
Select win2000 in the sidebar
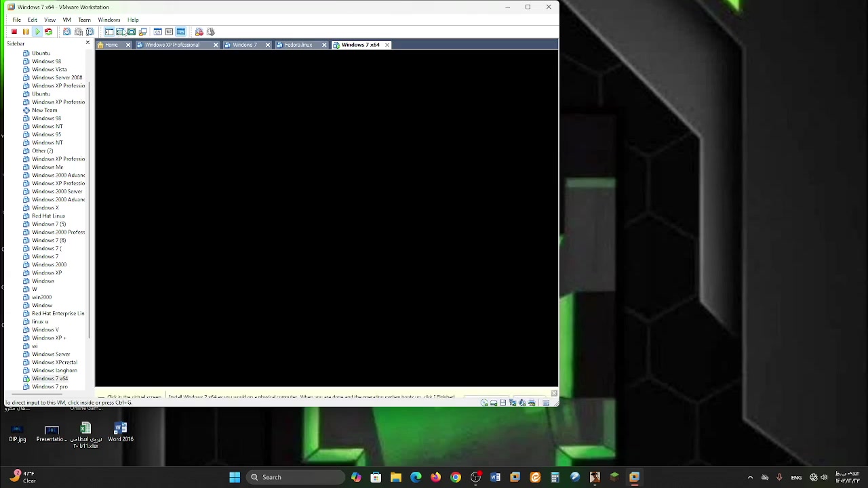[41, 297]
